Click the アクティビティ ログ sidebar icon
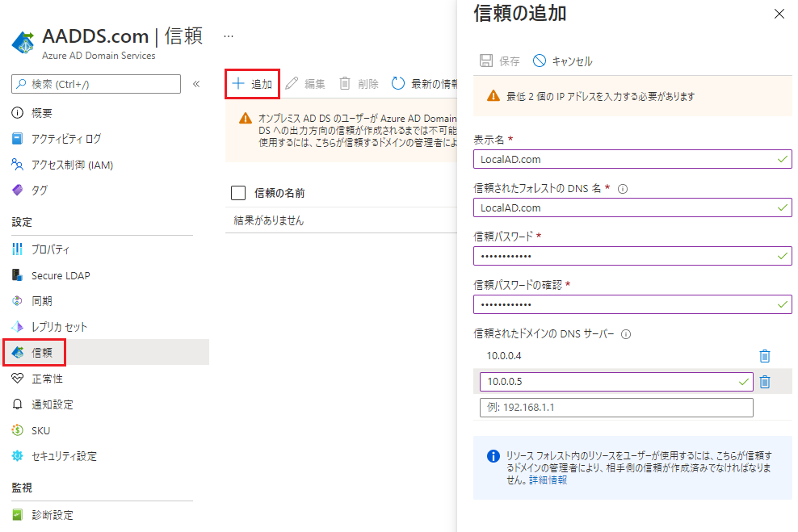Viewport: 798px width, 532px height. pos(17,138)
